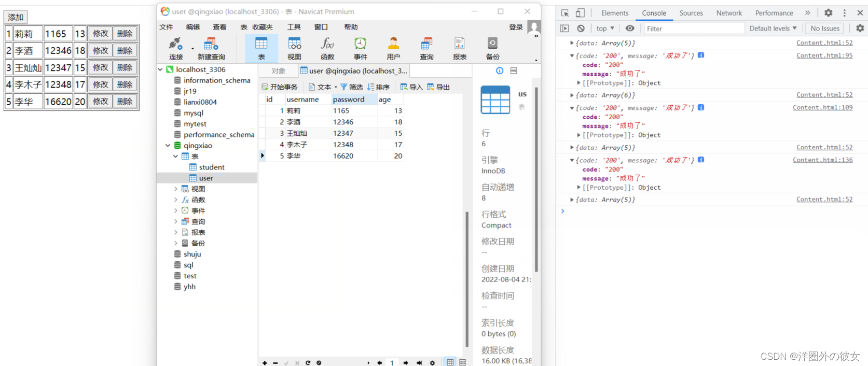This screenshot has height=366, width=868.
Task: Collapse the localhost_3306 connection node
Action: tap(160, 69)
